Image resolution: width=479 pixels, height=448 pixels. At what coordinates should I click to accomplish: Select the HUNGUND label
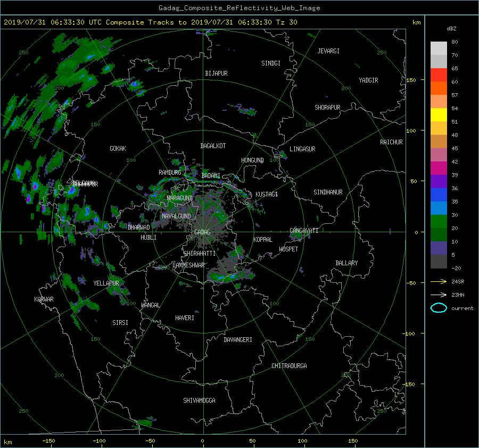pyautogui.click(x=252, y=160)
